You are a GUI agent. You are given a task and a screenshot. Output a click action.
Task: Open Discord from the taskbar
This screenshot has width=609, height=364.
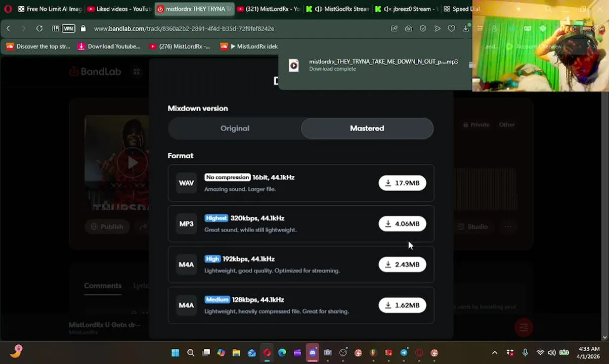coord(313,353)
